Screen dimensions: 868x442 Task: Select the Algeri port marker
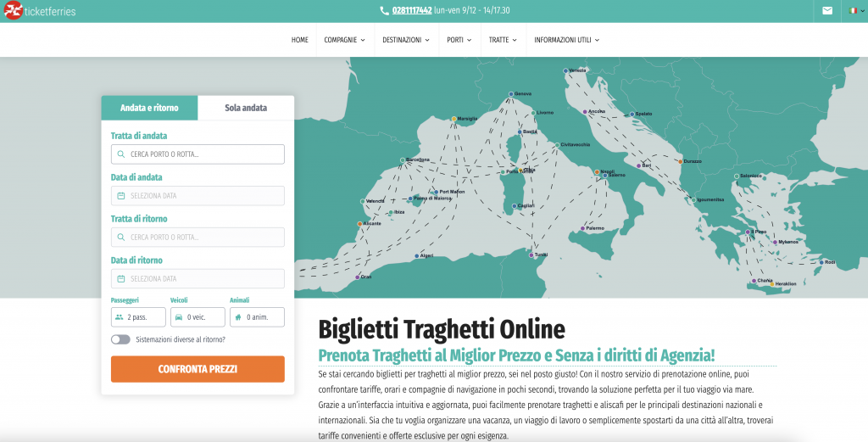point(417,256)
